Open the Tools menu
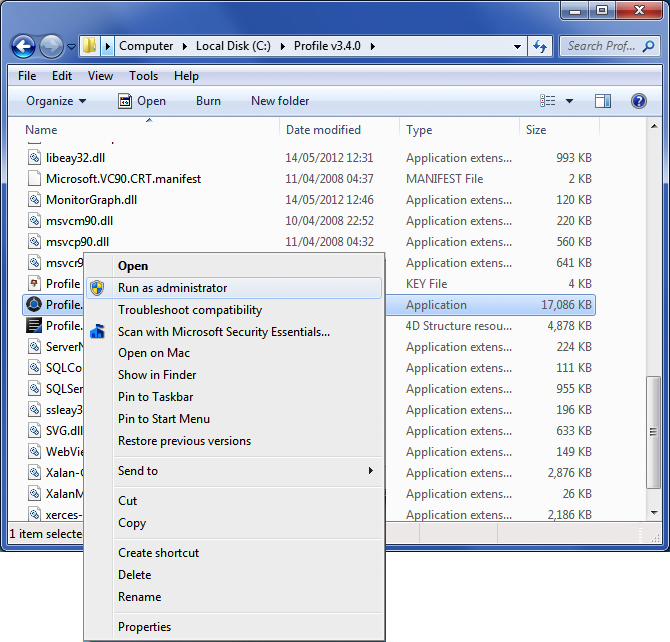The width and height of the screenshot is (670, 642). click(143, 76)
